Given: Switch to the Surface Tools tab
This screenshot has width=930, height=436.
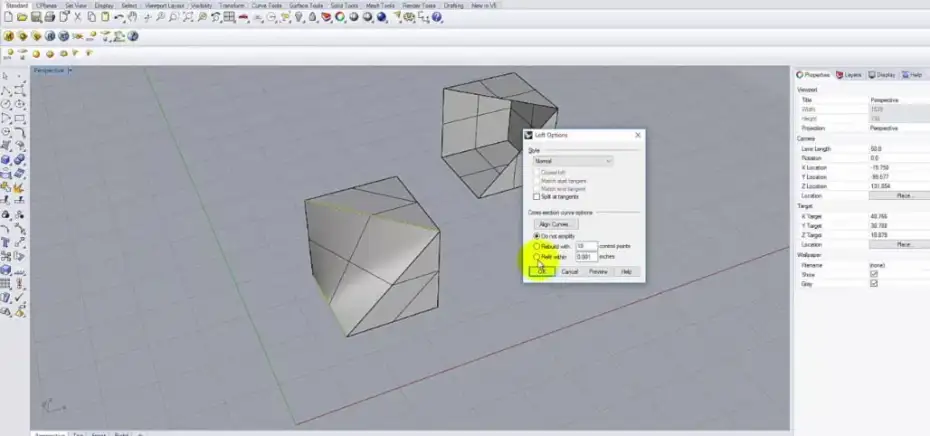Looking at the screenshot, I should pyautogui.click(x=306, y=5).
